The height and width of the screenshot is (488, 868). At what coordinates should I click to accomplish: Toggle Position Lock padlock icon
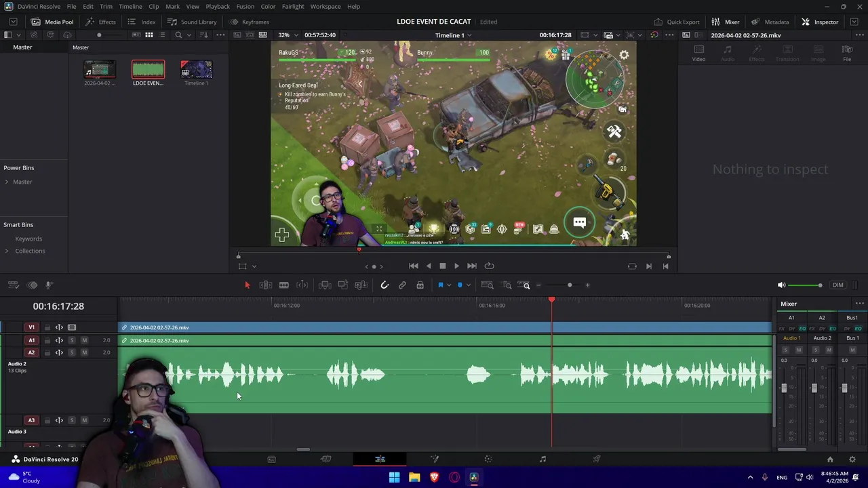(420, 285)
